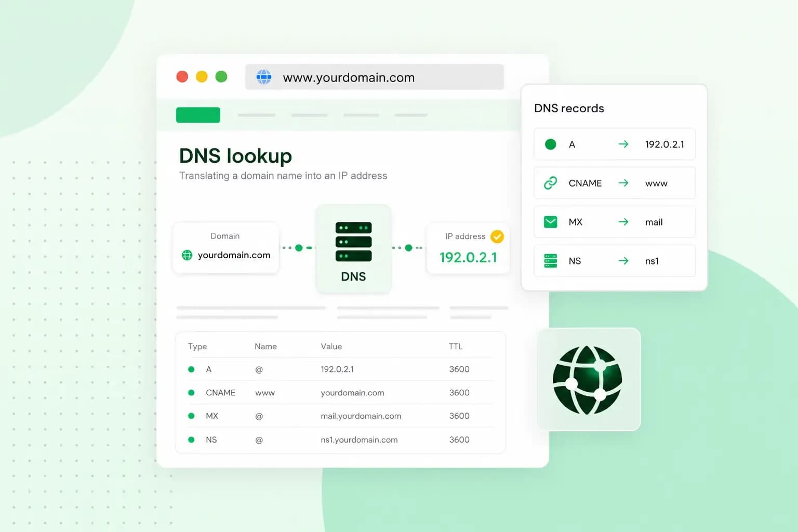
Task: Select the green 192.0.2.1 IP address value
Action: click(x=468, y=257)
